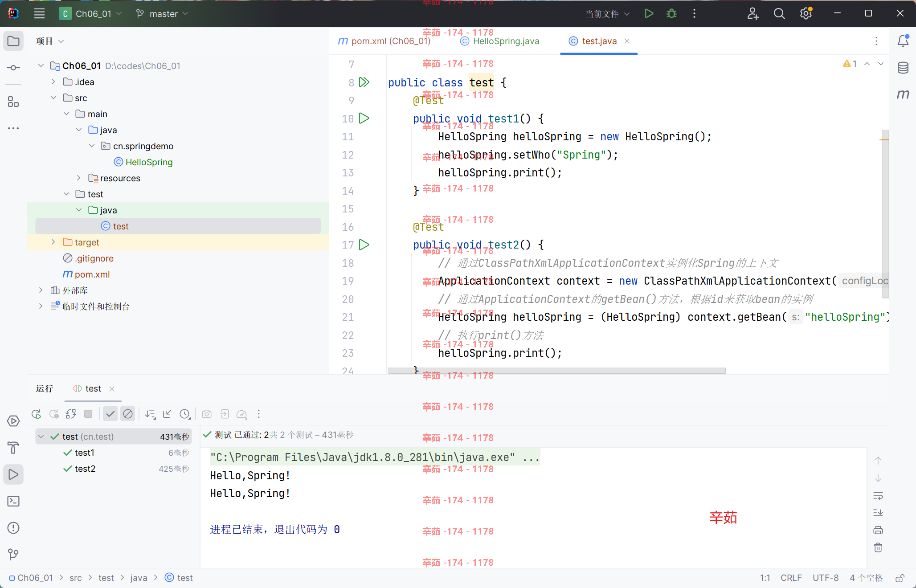This screenshot has width=916, height=588.
Task: Rerun failed tests
Action: pos(54,414)
